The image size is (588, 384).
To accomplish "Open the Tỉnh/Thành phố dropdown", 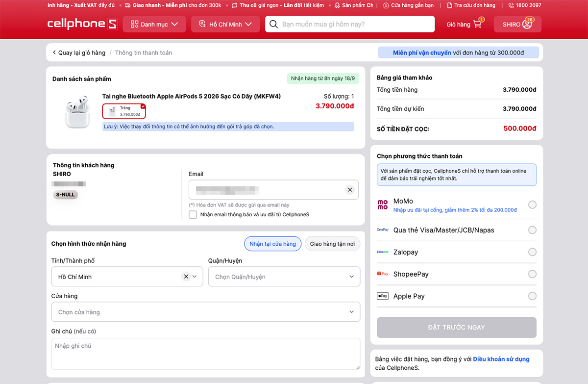I will (x=127, y=277).
